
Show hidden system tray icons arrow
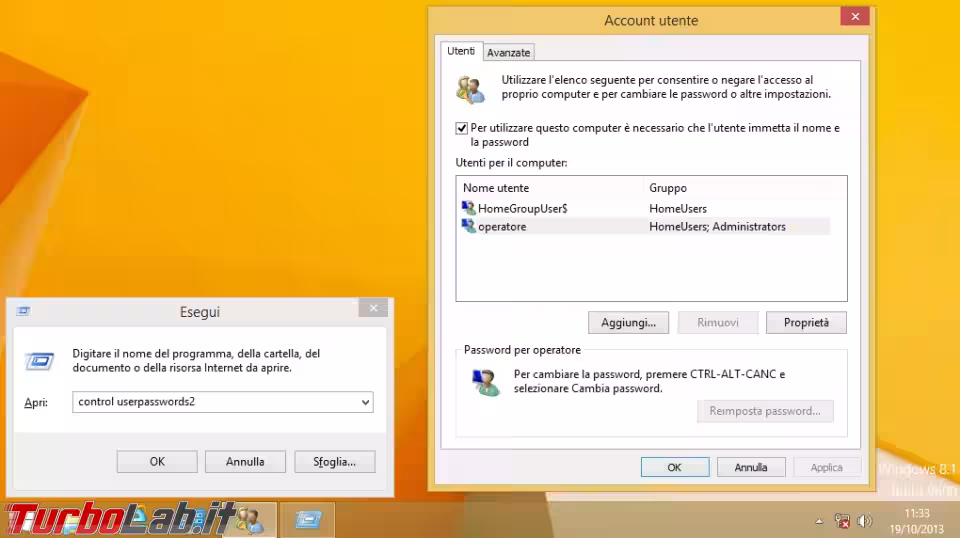tap(819, 521)
